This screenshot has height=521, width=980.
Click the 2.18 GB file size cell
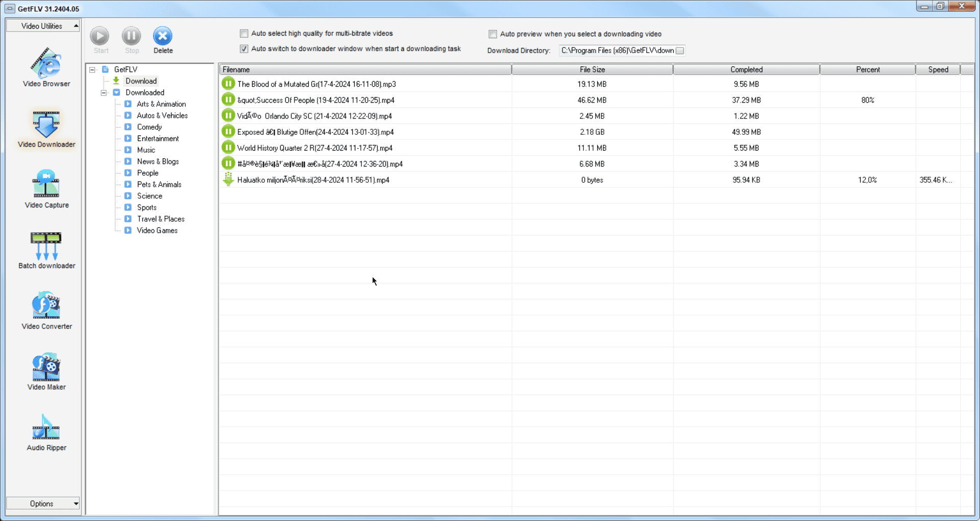(x=592, y=132)
